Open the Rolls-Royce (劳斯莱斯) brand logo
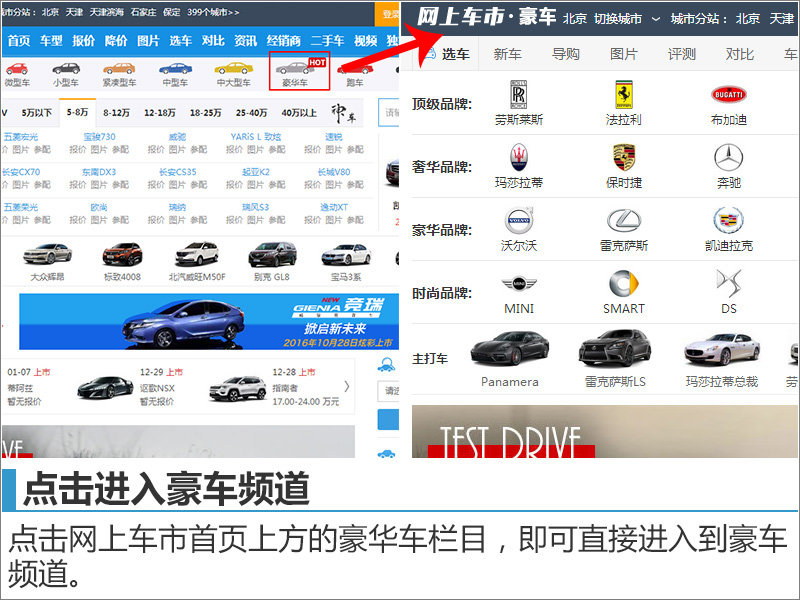The height and width of the screenshot is (600, 800). 518,94
